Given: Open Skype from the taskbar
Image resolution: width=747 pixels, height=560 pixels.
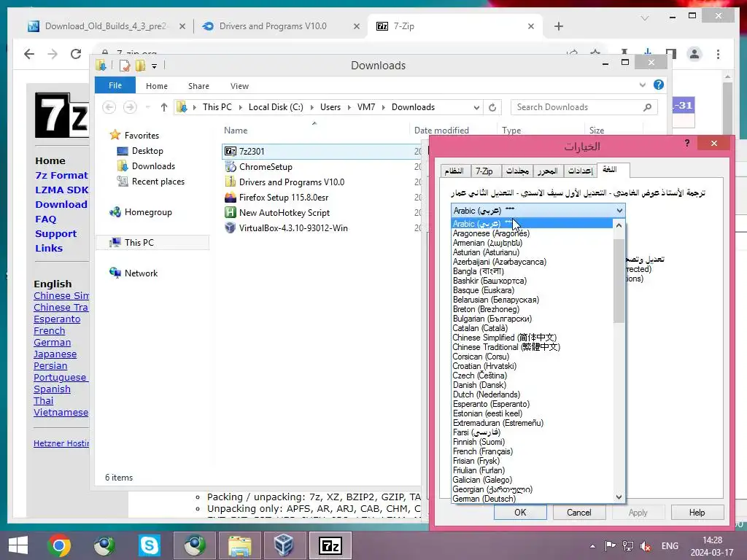Looking at the screenshot, I should [x=149, y=545].
